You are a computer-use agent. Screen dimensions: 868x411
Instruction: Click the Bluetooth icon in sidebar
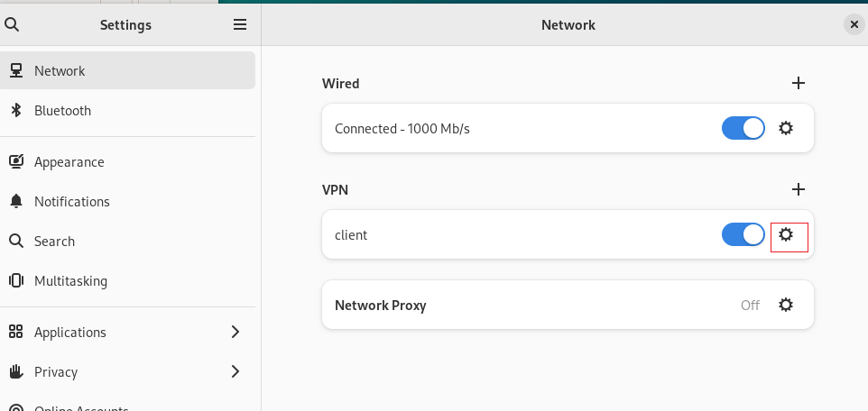point(16,110)
